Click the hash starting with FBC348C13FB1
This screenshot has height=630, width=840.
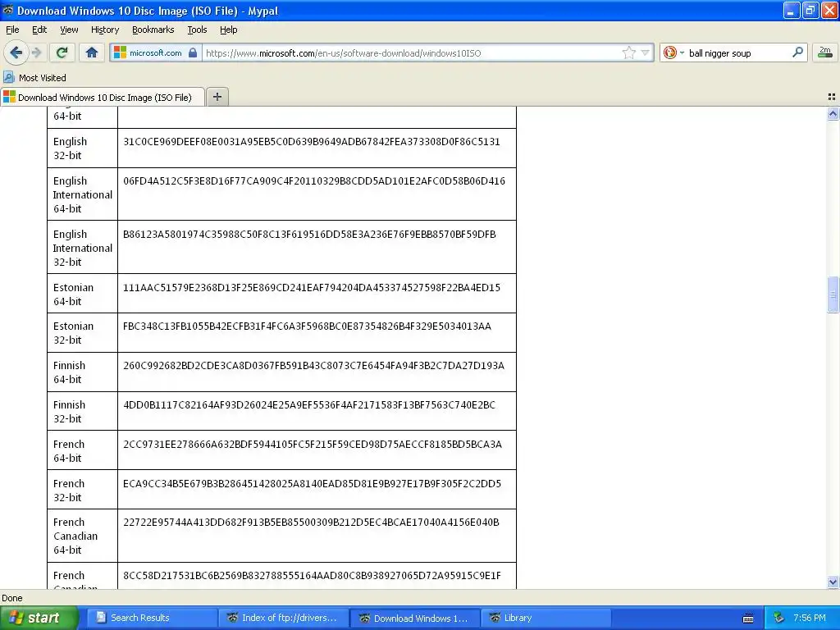pos(307,326)
